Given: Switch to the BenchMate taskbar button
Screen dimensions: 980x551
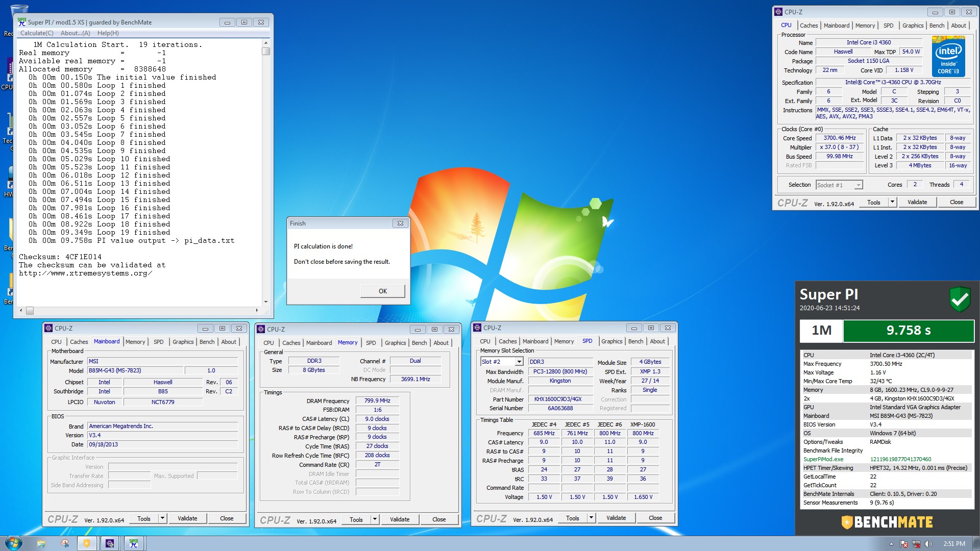Looking at the screenshot, I should (x=87, y=543).
